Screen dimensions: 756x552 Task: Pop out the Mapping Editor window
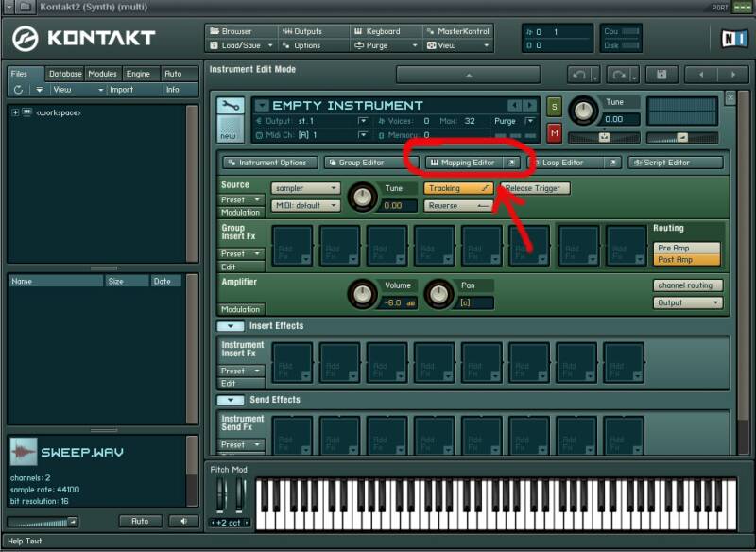coord(511,163)
